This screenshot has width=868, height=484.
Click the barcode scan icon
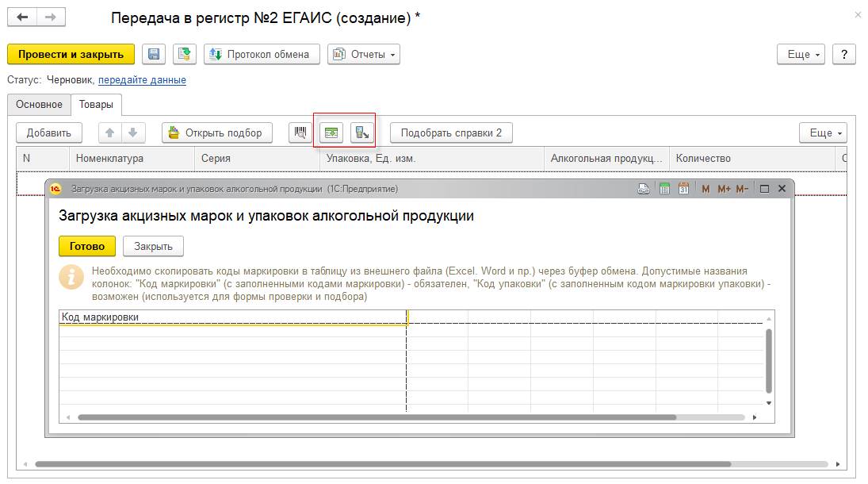click(300, 133)
